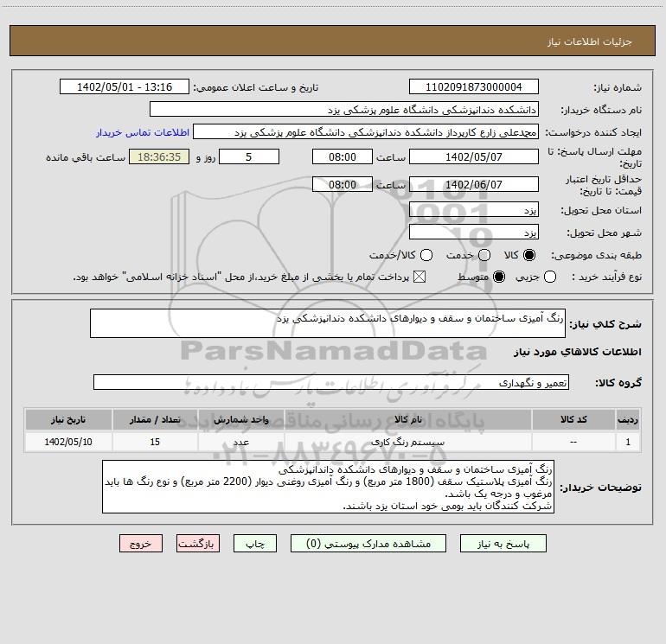
Task: Click the خروج exit button
Action: click(141, 544)
